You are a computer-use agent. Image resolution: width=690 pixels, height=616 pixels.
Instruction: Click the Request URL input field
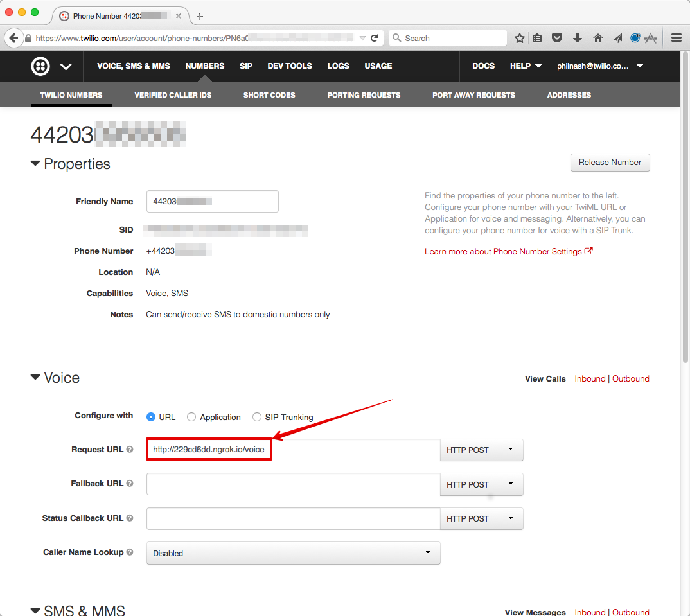[x=293, y=450]
